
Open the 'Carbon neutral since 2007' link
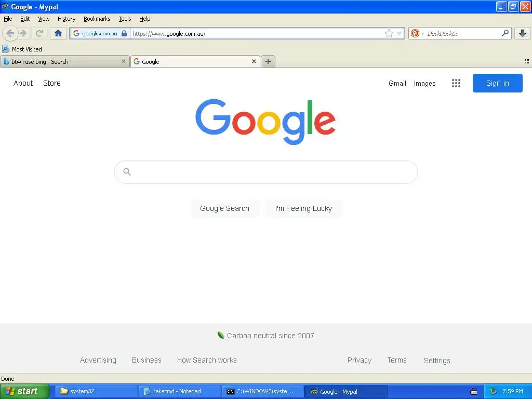click(x=270, y=336)
